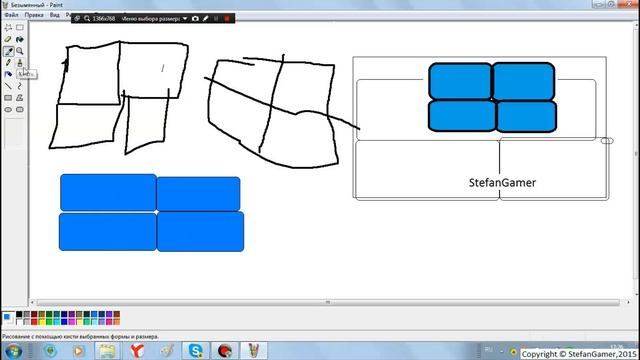Select the Pencil tool
This screenshot has width=640, height=360.
point(8,63)
